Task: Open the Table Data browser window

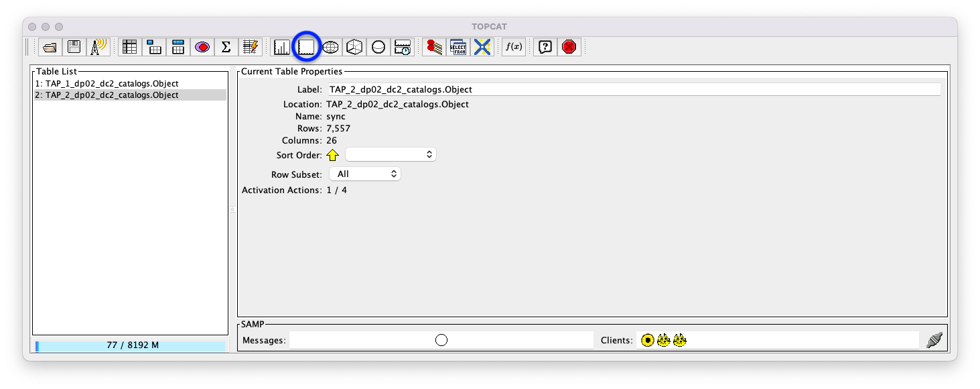Action: pos(129,46)
